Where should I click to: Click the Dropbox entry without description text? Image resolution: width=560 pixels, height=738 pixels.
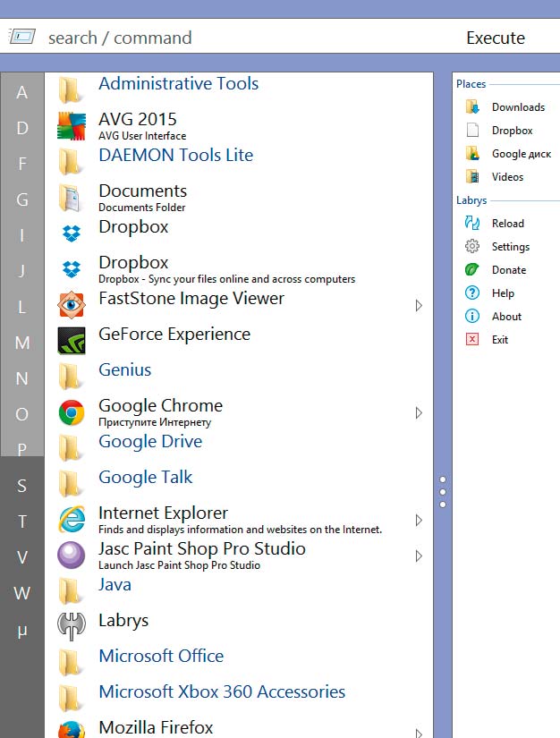[x=133, y=227]
